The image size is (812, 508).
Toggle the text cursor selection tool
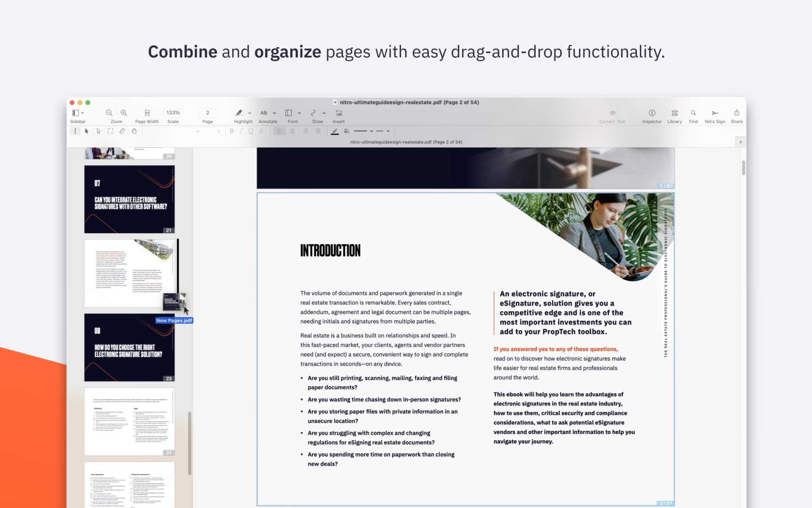click(75, 131)
